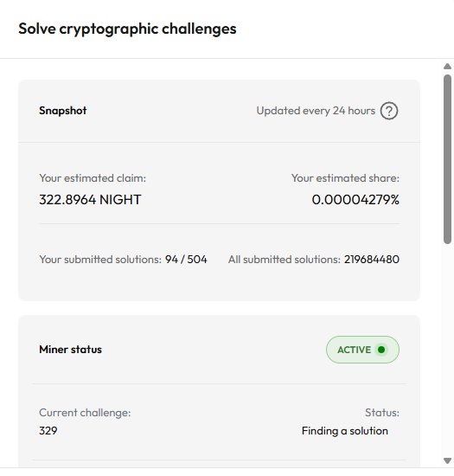Click the ACTIVE miner status badge

(x=362, y=350)
